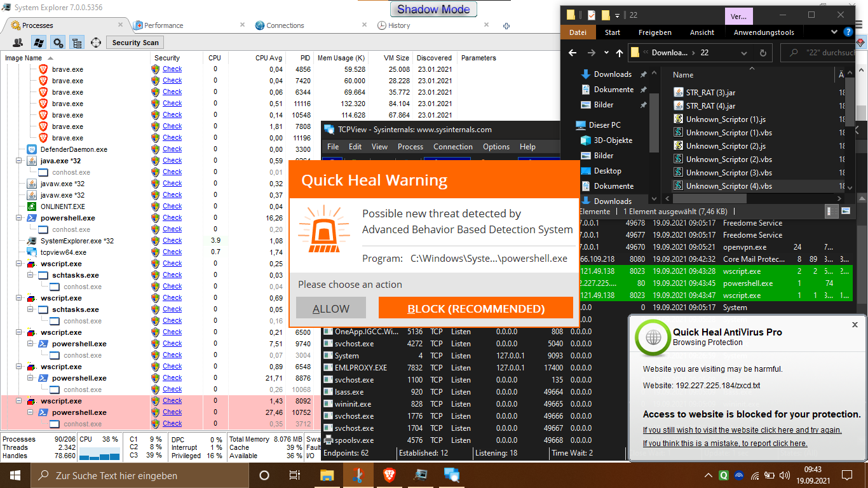
Task: Open the Connection menu in TCPView
Action: [x=453, y=147]
